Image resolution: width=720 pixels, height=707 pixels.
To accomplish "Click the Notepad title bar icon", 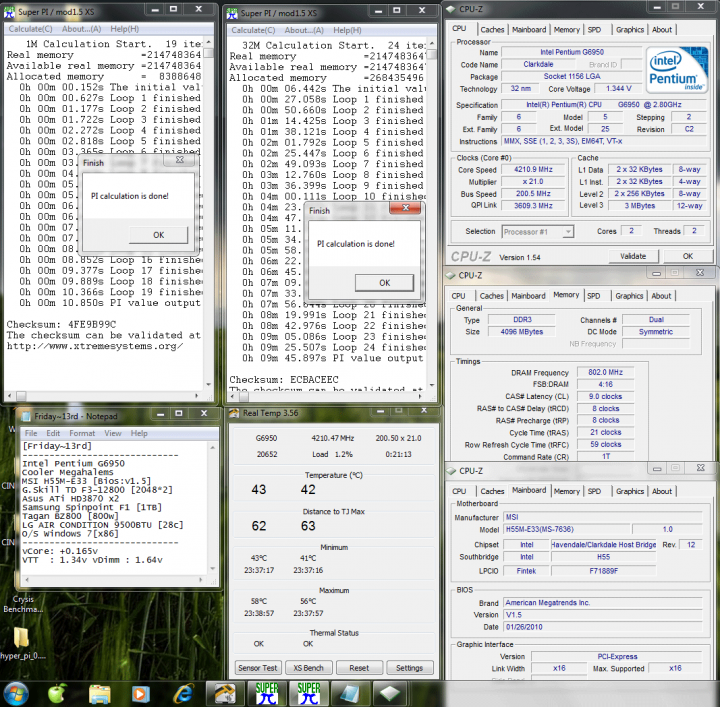I will tap(26, 416).
